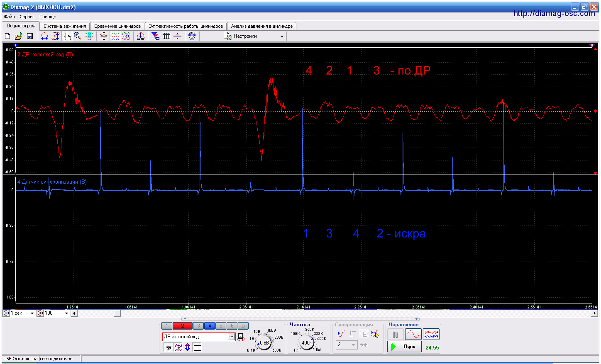This screenshot has width=601, height=364.
Task: Toggle the blue channel 4 button
Action: point(210,326)
